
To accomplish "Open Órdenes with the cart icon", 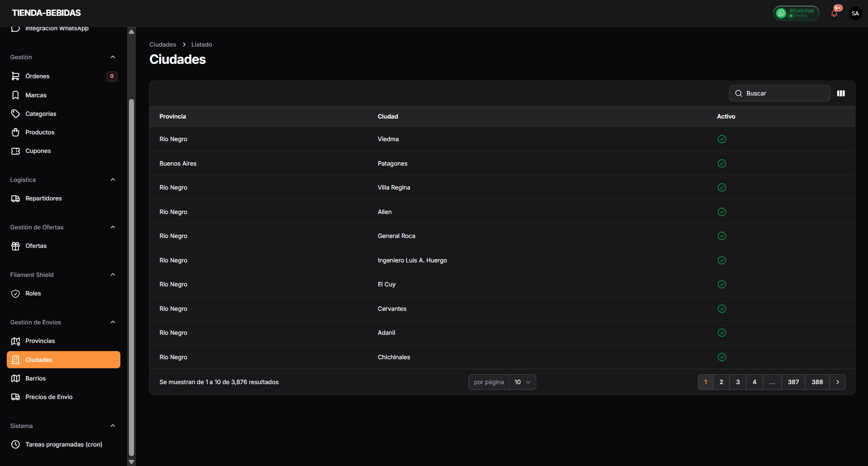I will pyautogui.click(x=15, y=76).
